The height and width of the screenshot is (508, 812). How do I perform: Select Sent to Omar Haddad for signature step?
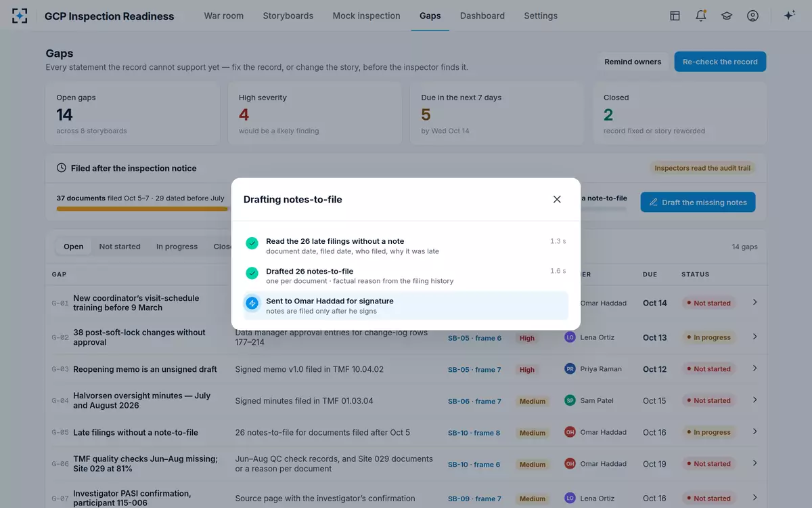pos(406,305)
